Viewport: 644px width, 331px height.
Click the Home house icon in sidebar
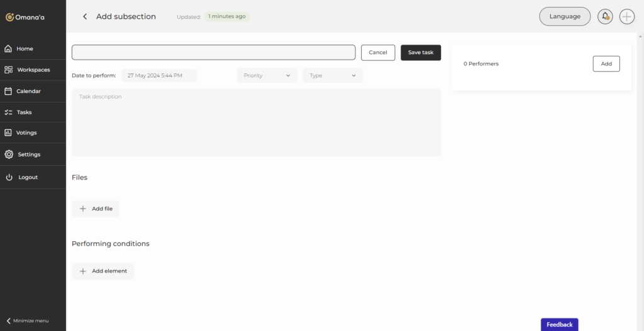pos(9,48)
